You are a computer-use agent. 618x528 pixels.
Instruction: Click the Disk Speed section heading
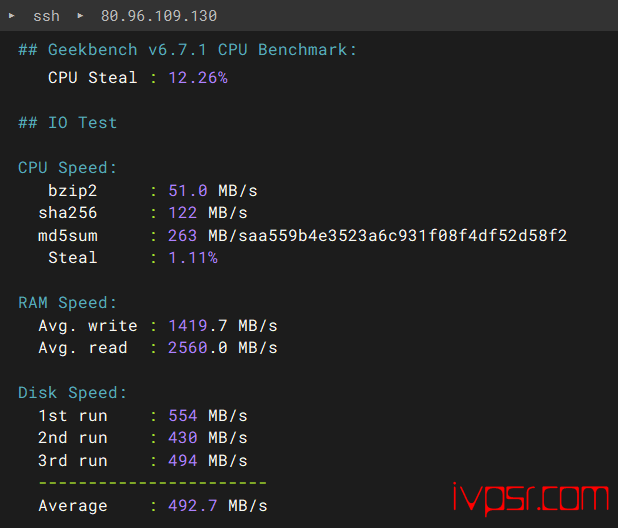click(x=73, y=393)
